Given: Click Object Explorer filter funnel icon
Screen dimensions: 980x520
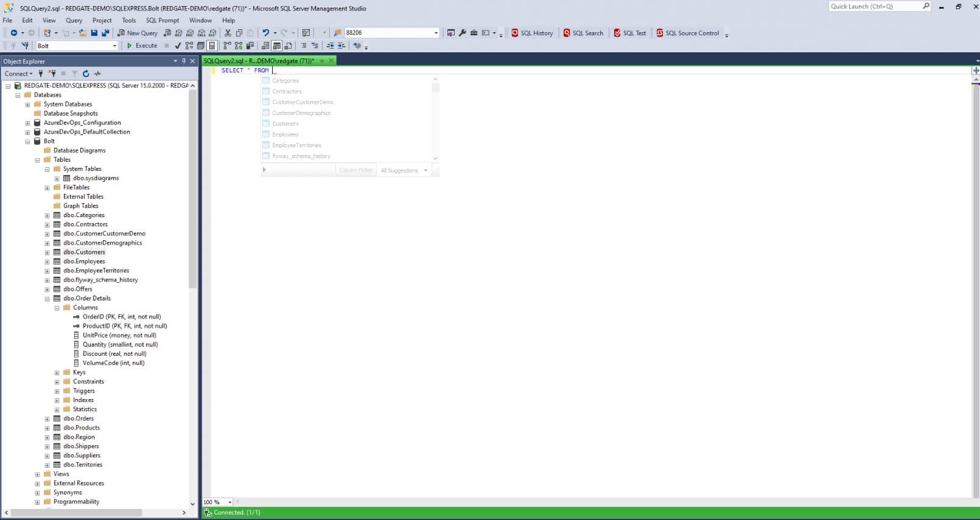Looking at the screenshot, I should (74, 74).
